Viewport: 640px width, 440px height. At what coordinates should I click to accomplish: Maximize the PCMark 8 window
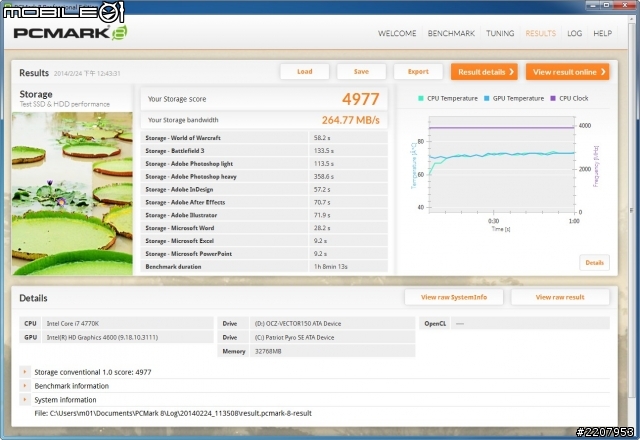click(606, 5)
